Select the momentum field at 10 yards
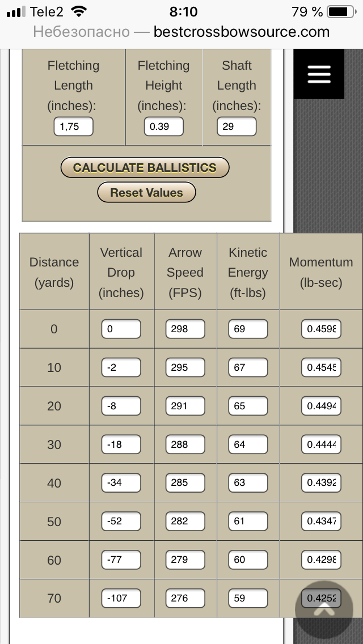Image resolution: width=363 pixels, height=644 pixels. click(321, 367)
